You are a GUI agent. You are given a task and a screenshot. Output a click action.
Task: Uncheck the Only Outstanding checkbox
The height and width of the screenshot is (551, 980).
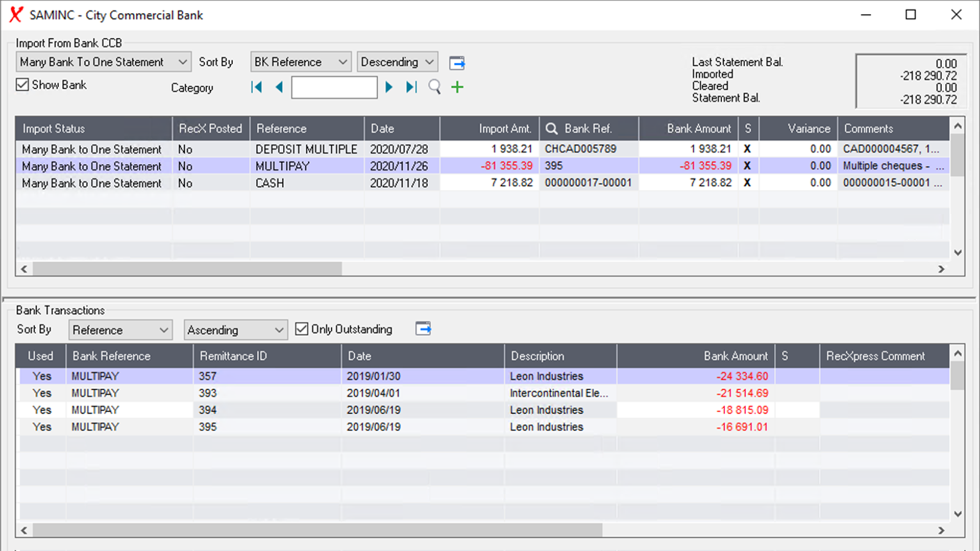[302, 329]
